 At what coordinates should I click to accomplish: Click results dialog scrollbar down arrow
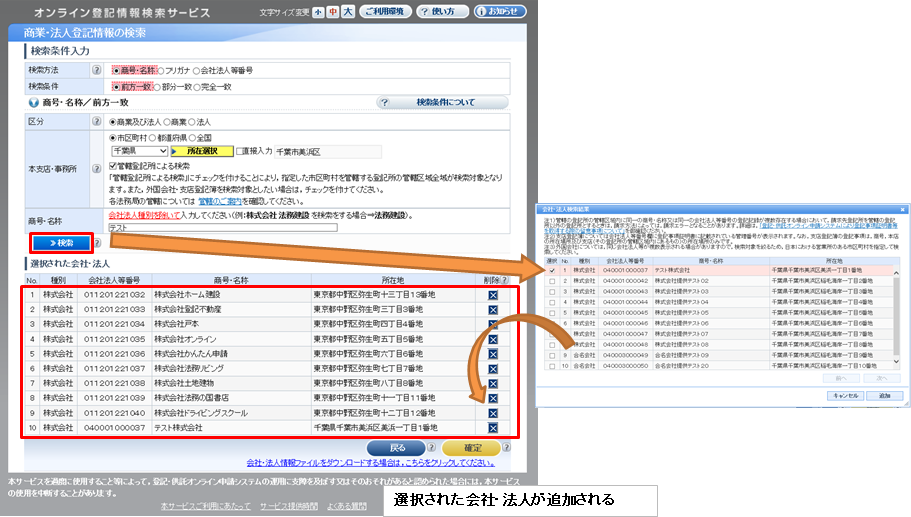point(896,361)
